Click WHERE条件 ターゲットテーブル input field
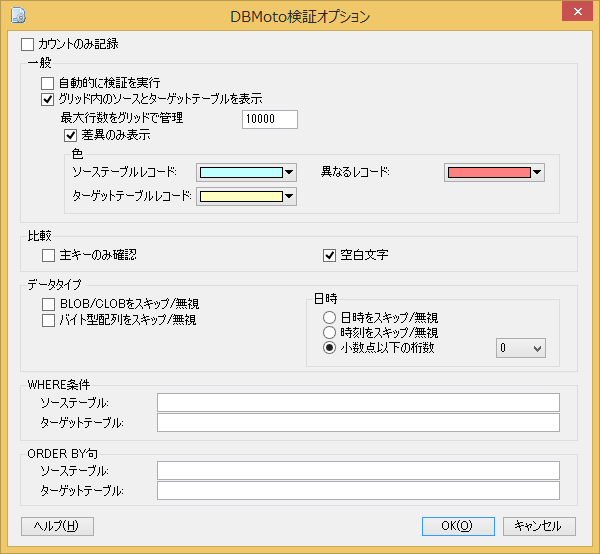The width and height of the screenshot is (600, 554). (x=358, y=423)
